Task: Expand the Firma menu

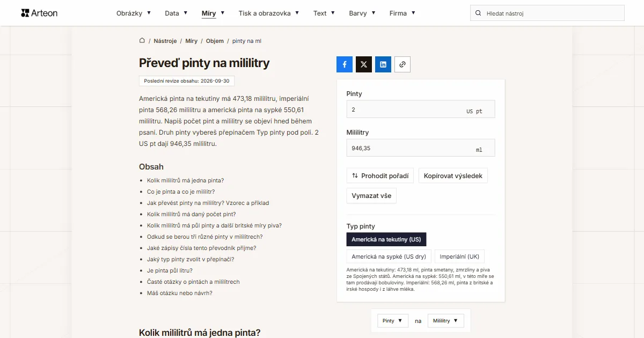Action: pos(402,13)
